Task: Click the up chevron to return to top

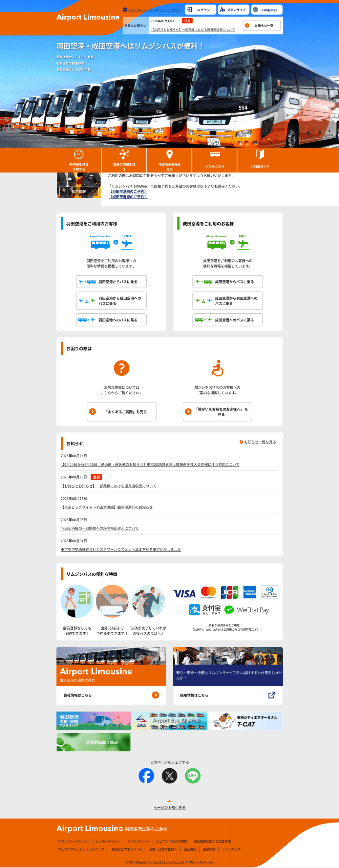Action: [169, 801]
